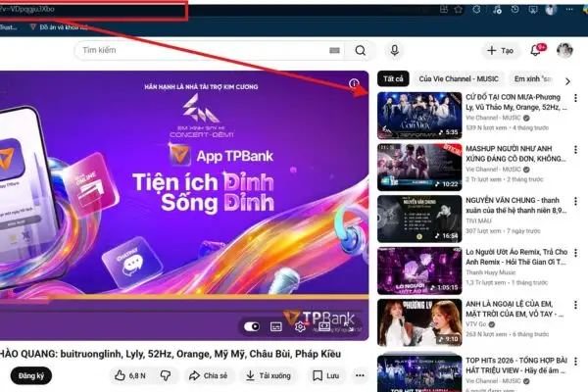Open the TOP HITs 2026 video thumbnail
588x392 pixels.
[x=419, y=373]
